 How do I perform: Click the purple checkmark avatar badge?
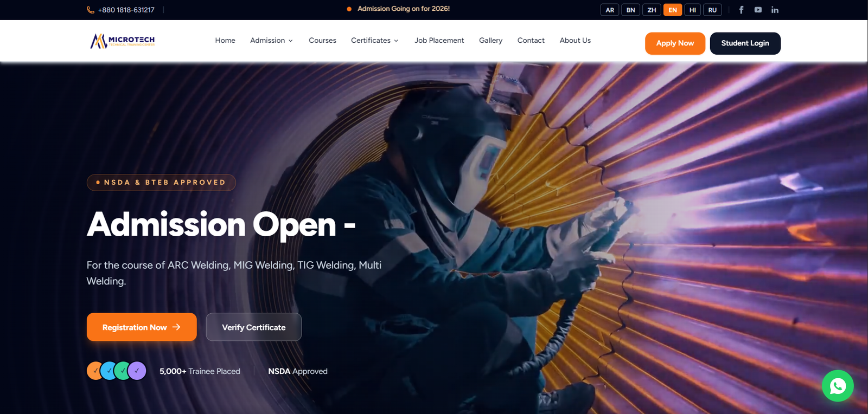point(137,371)
